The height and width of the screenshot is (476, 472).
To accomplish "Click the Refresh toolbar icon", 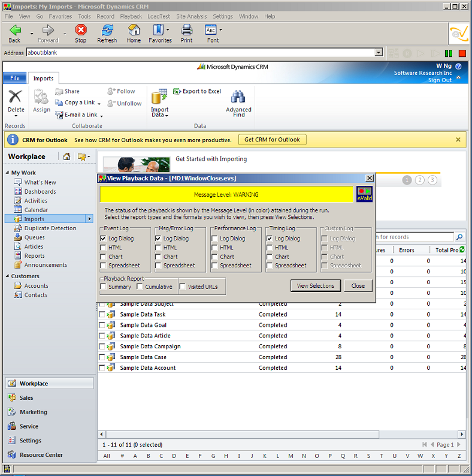I will click(107, 30).
